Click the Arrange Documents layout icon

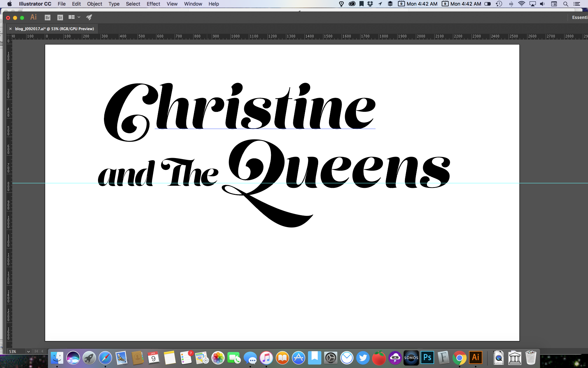[x=72, y=17]
